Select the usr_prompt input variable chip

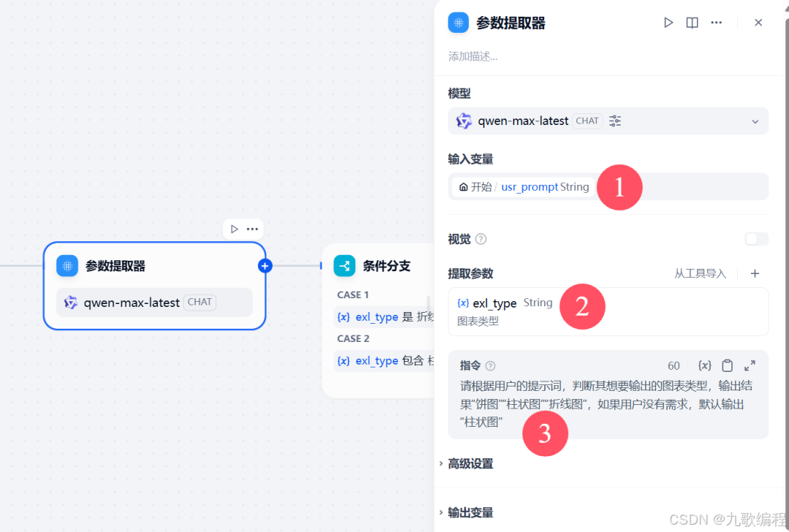pos(524,187)
